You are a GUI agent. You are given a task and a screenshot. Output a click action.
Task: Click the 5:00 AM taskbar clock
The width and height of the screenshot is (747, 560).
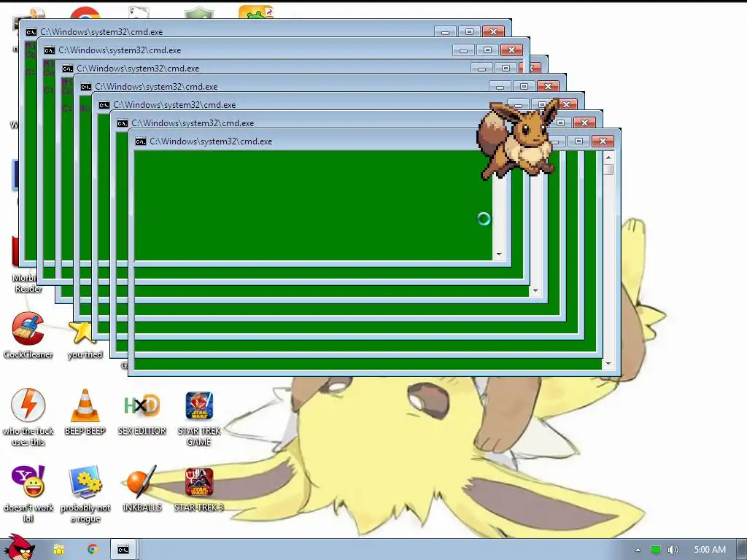pyautogui.click(x=710, y=550)
